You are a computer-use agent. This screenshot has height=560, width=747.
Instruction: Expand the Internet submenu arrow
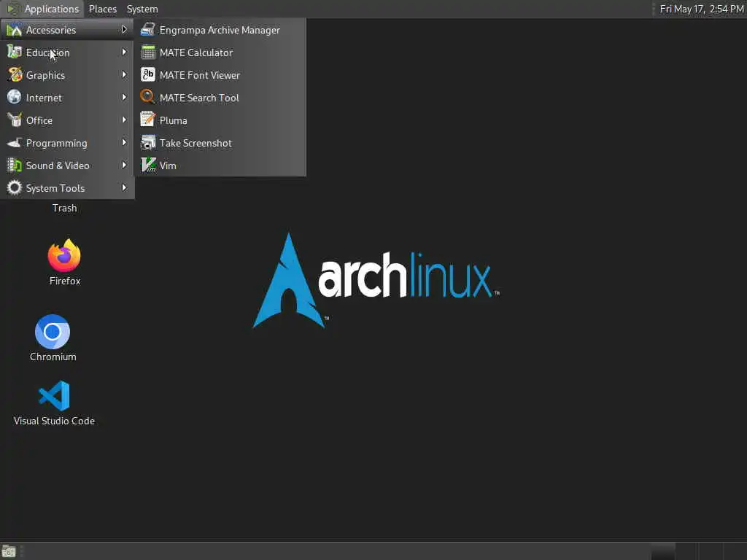click(x=124, y=97)
